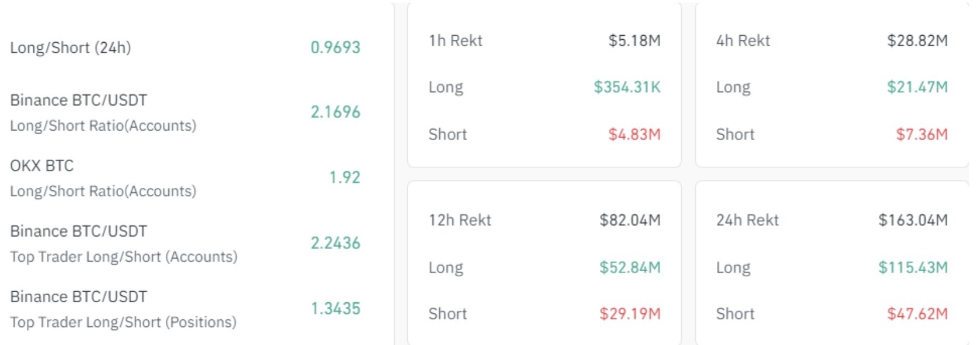
Task: Click the 1h Long $354.31K amount
Action: pyautogui.click(x=627, y=87)
